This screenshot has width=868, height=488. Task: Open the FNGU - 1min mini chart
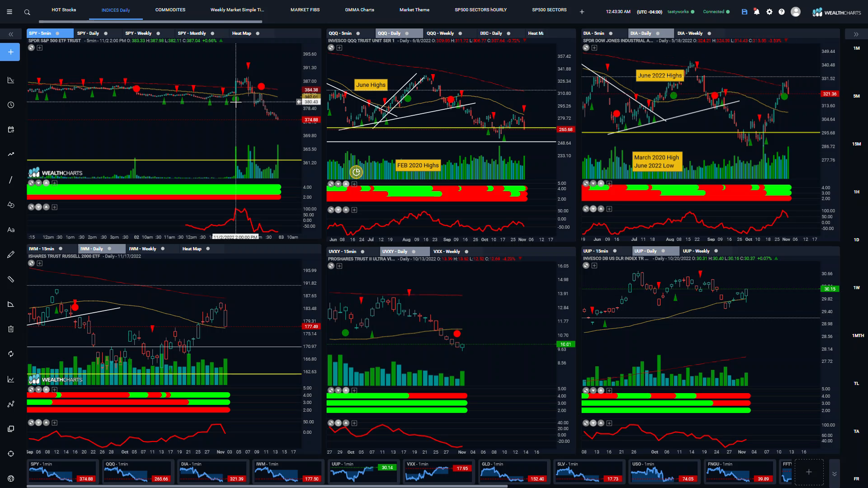point(739,472)
